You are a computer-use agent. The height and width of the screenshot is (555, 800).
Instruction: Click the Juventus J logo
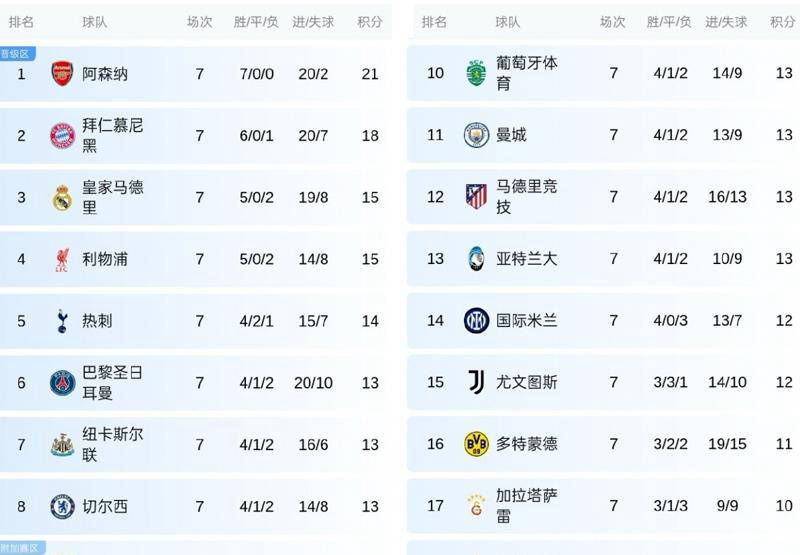[x=476, y=381]
